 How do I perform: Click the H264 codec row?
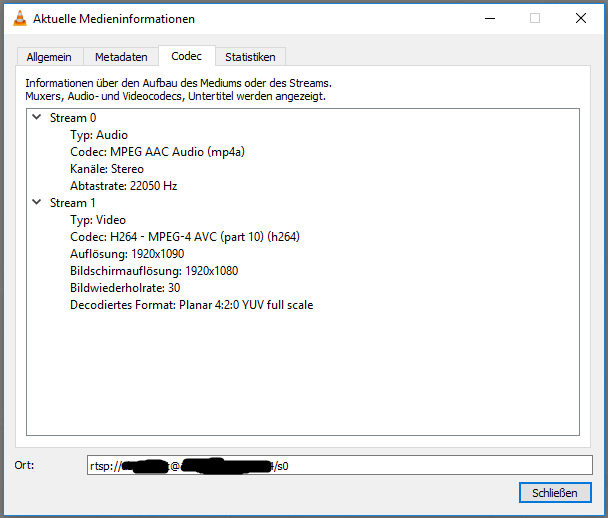tap(184, 237)
